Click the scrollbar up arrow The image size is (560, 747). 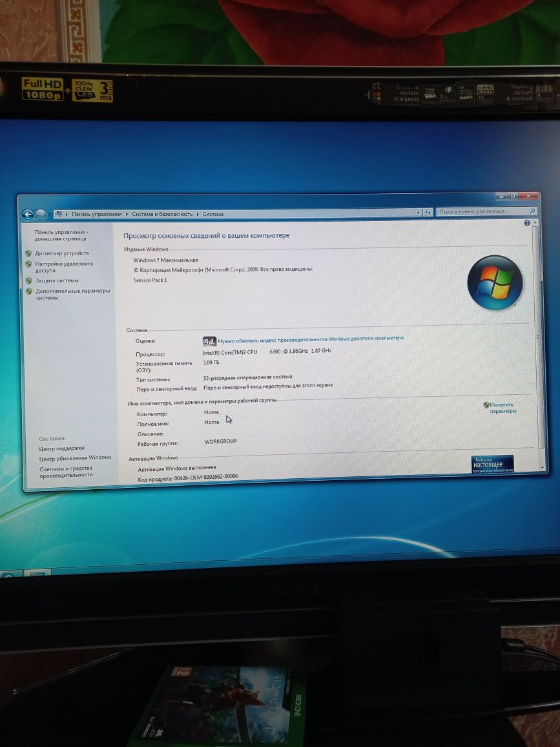click(x=535, y=222)
